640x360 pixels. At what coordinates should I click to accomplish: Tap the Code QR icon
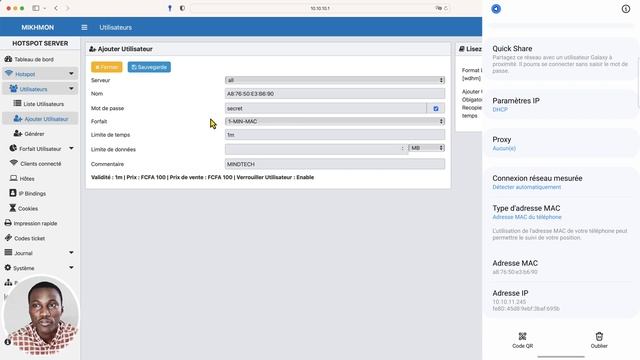tap(522, 337)
